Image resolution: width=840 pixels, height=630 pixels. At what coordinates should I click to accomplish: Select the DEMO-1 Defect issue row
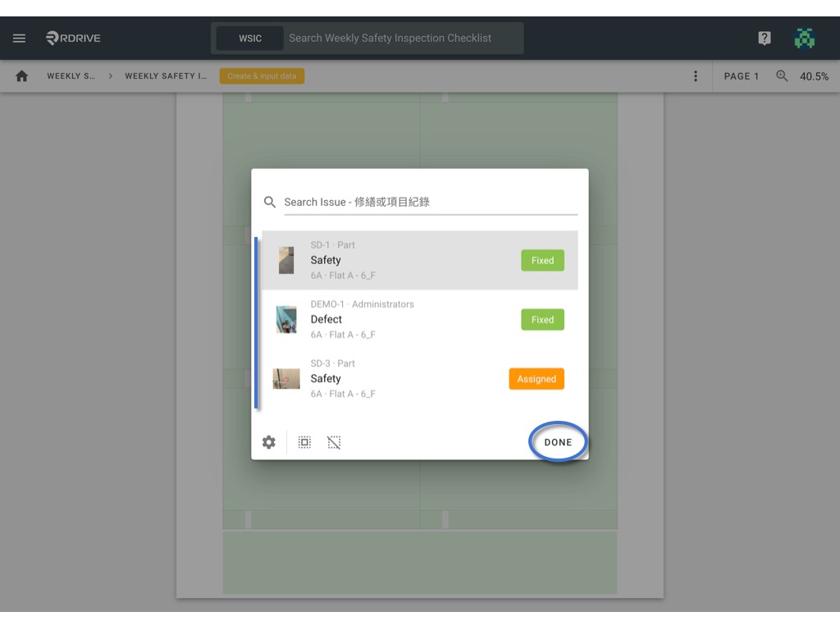pyautogui.click(x=419, y=319)
